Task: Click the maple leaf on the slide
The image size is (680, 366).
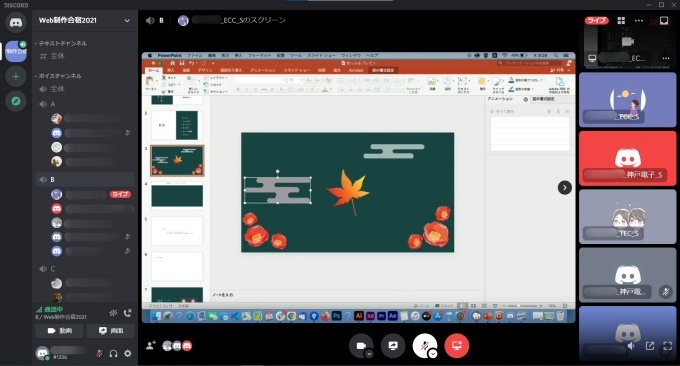Action: coord(348,192)
